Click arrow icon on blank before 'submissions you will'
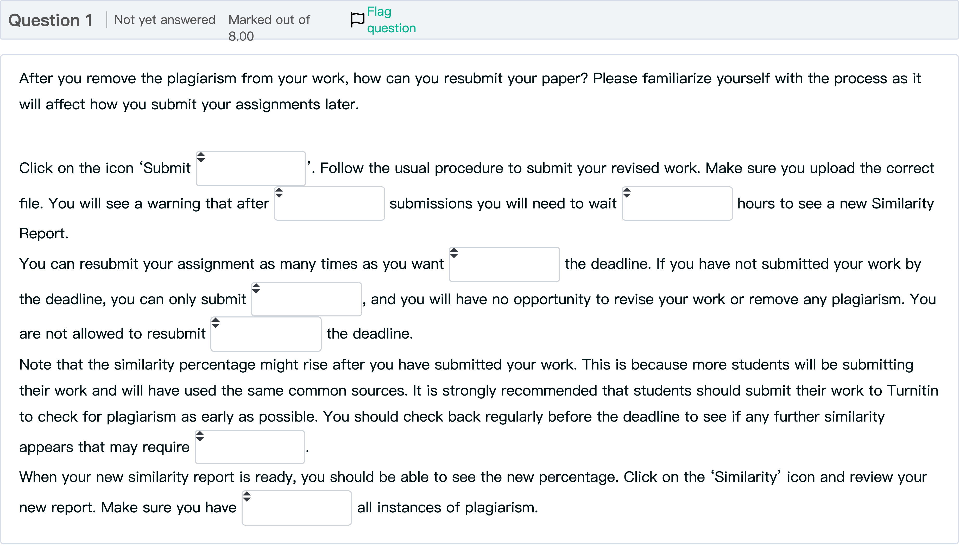 279,193
